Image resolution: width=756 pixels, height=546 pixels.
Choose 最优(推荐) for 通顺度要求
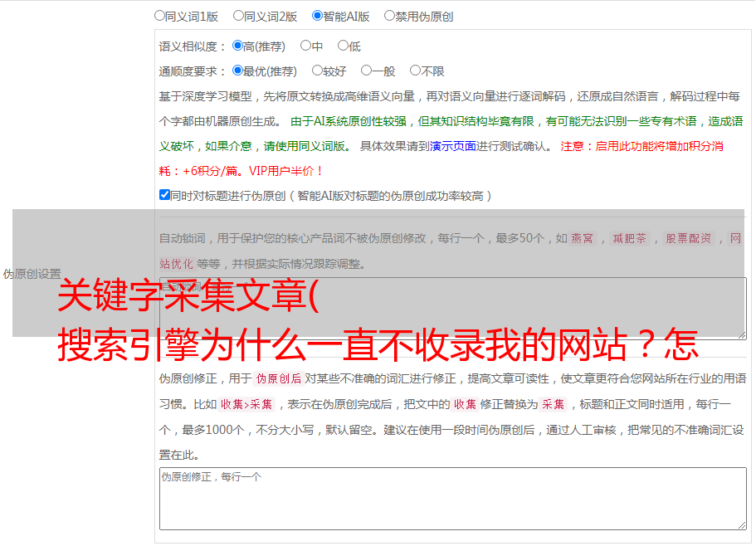point(238,71)
